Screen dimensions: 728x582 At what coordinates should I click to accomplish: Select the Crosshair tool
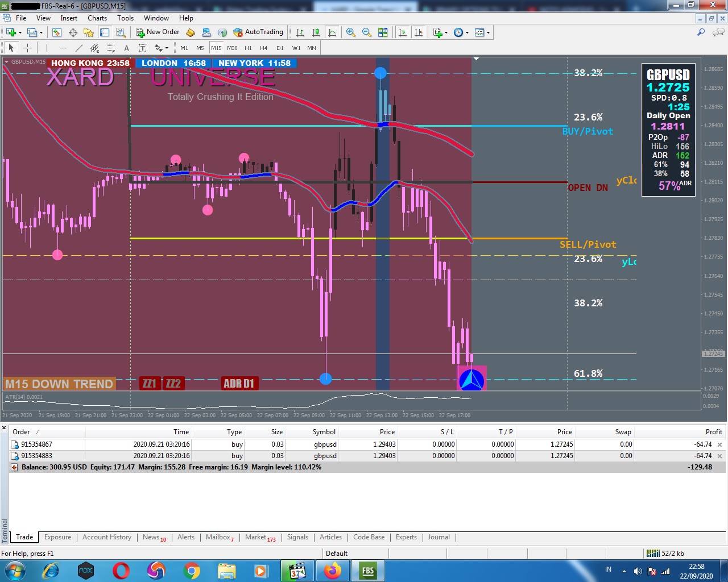click(x=27, y=48)
